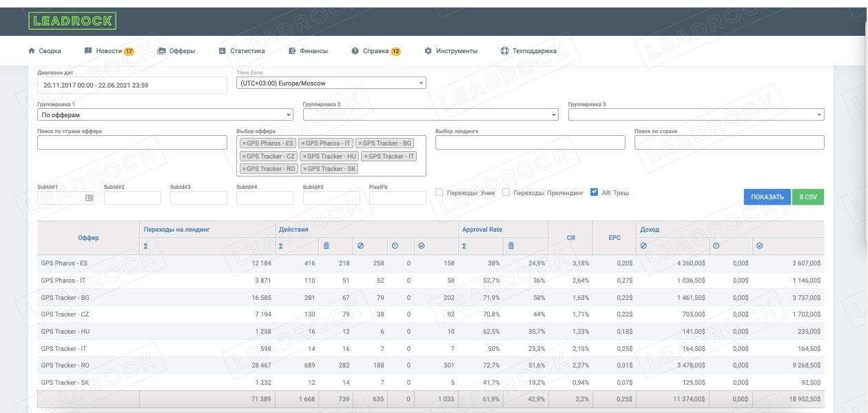The height and width of the screenshot is (413, 868).
Task: Focus the PixelFb input field
Action: 397,198
